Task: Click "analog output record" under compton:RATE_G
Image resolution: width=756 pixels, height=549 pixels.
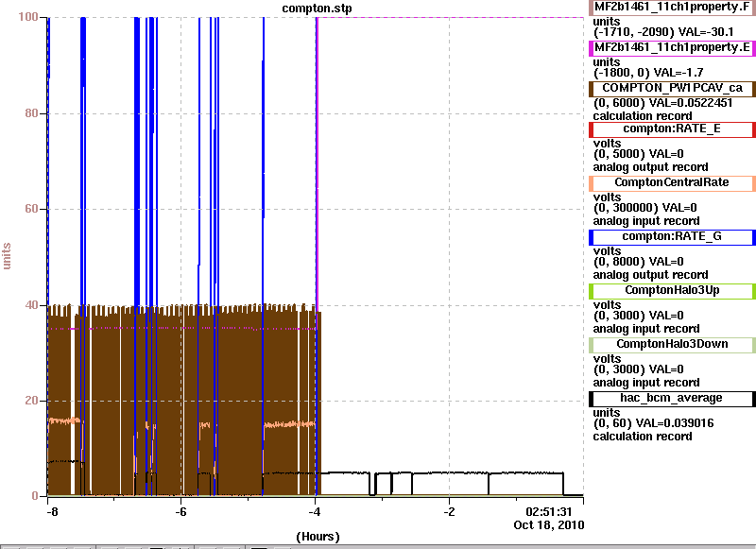Action: (650, 275)
